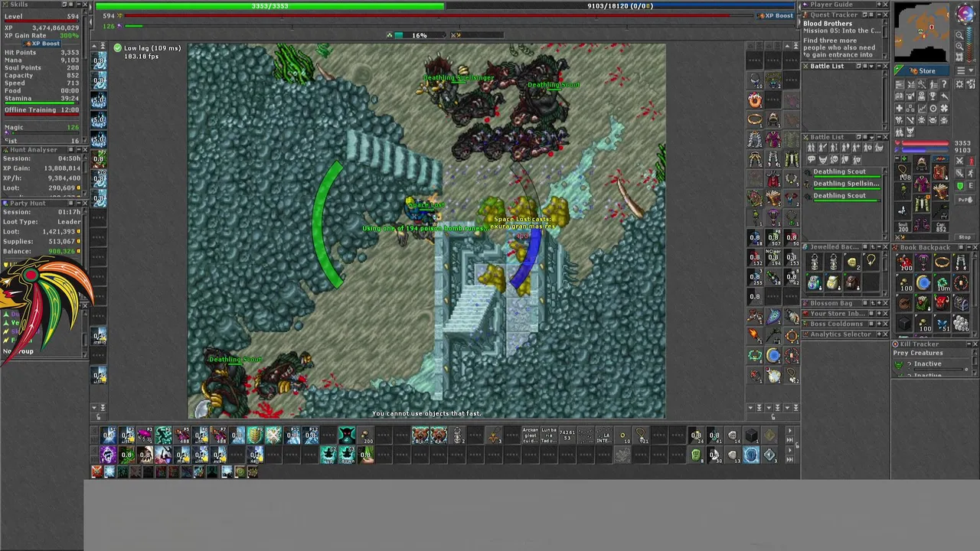Screen dimensions: 980x551
Task: Click the minimap thumbnail
Action: tap(922, 32)
